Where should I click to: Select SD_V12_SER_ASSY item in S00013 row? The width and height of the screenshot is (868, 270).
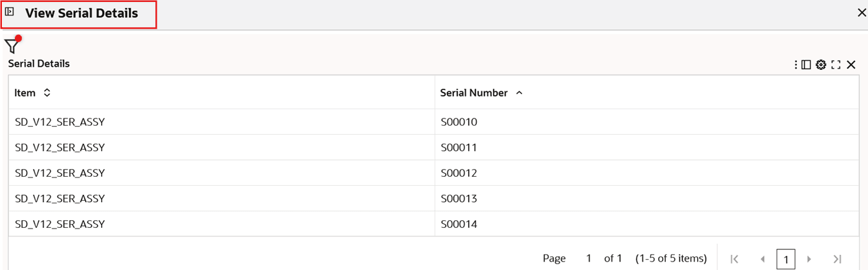[x=222, y=199]
